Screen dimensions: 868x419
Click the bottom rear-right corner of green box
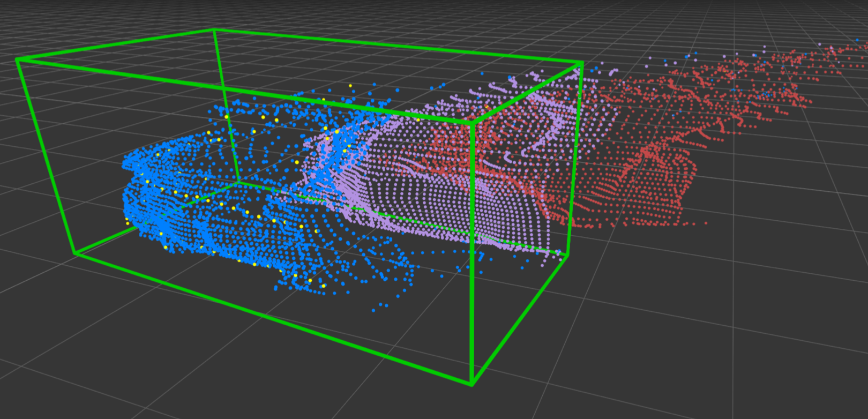click(568, 255)
